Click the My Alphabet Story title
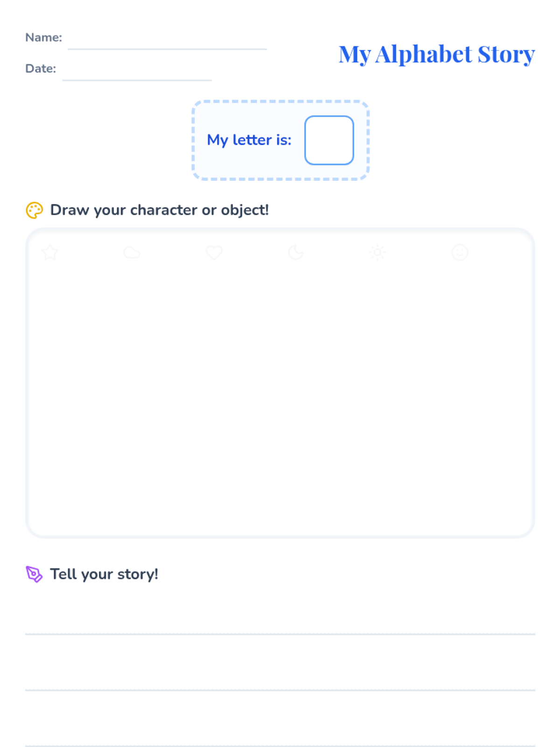Image resolution: width=560 pixels, height=747 pixels. pyautogui.click(x=437, y=54)
